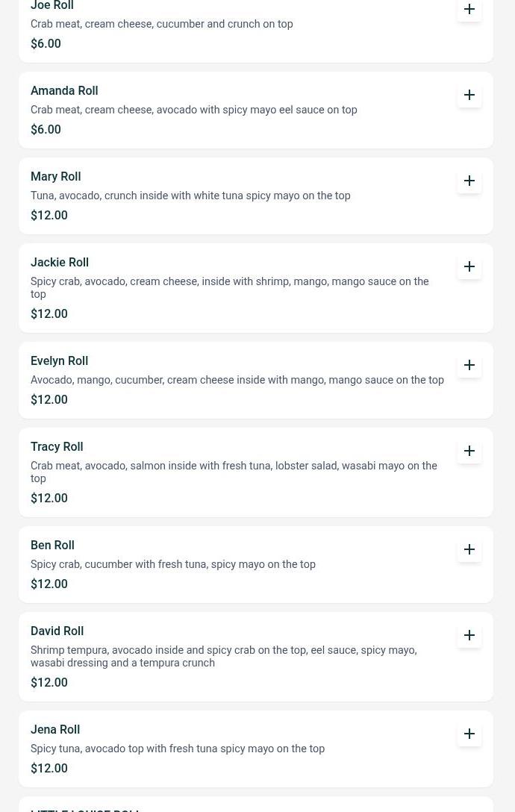The width and height of the screenshot is (515, 812).
Task: Click the Joe Roll description text
Action: [x=161, y=24]
